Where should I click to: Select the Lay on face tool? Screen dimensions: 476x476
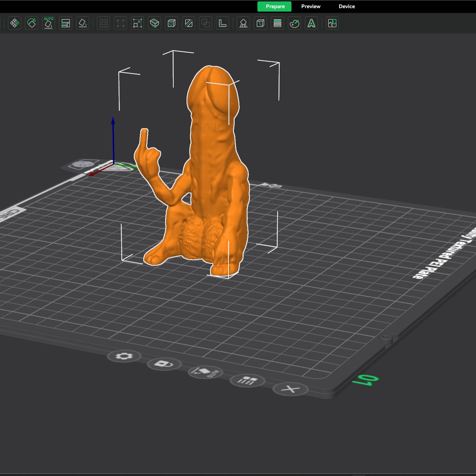point(83,23)
